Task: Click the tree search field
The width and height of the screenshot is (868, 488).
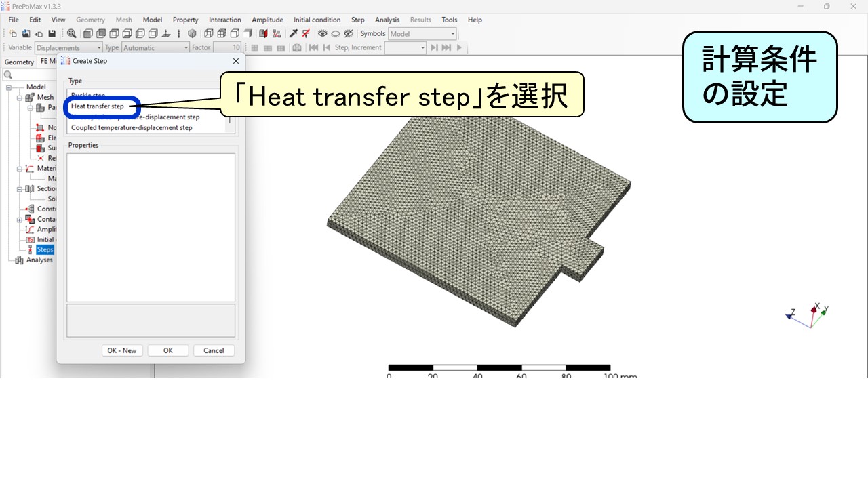Action: coord(31,75)
